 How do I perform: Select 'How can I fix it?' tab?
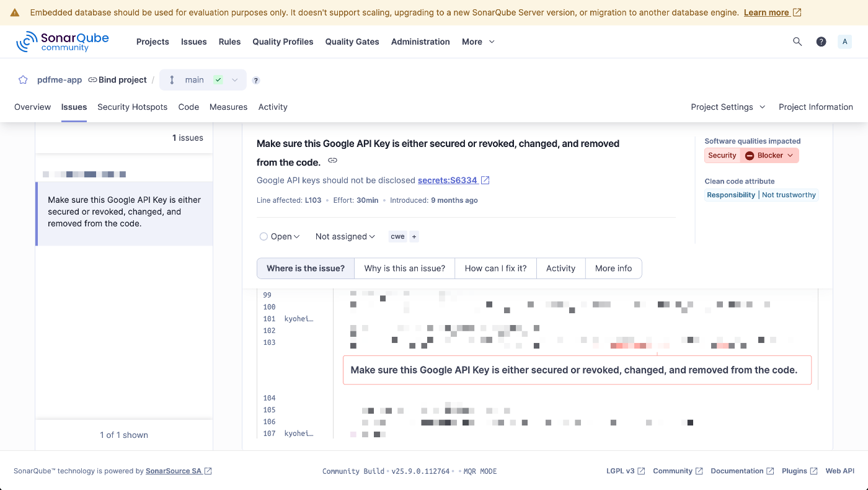point(495,268)
